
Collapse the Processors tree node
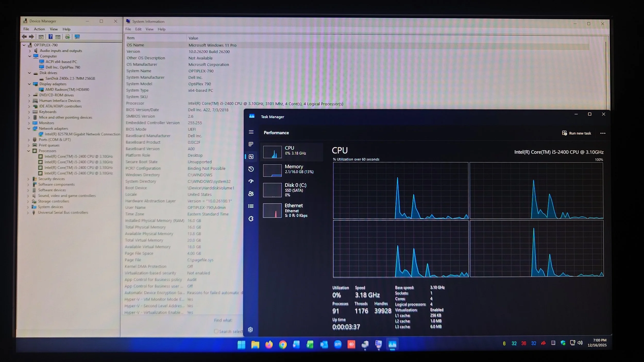(x=29, y=151)
